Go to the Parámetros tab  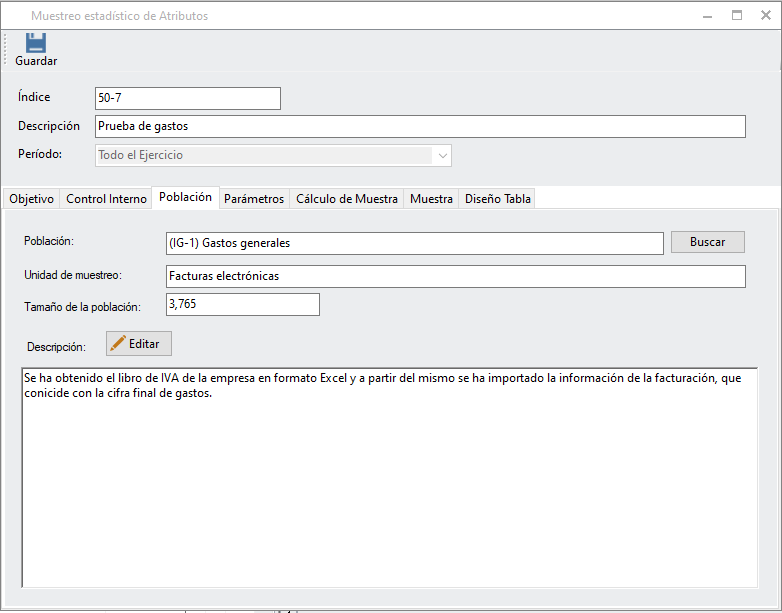click(x=254, y=199)
